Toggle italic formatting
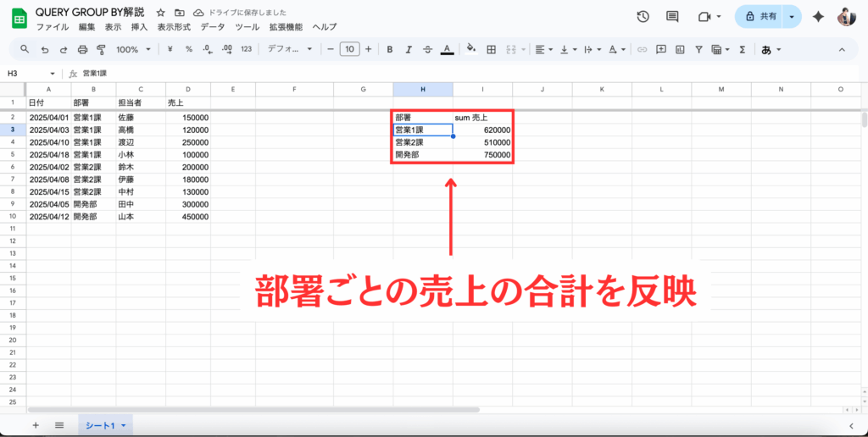The image size is (868, 437). 409,50
